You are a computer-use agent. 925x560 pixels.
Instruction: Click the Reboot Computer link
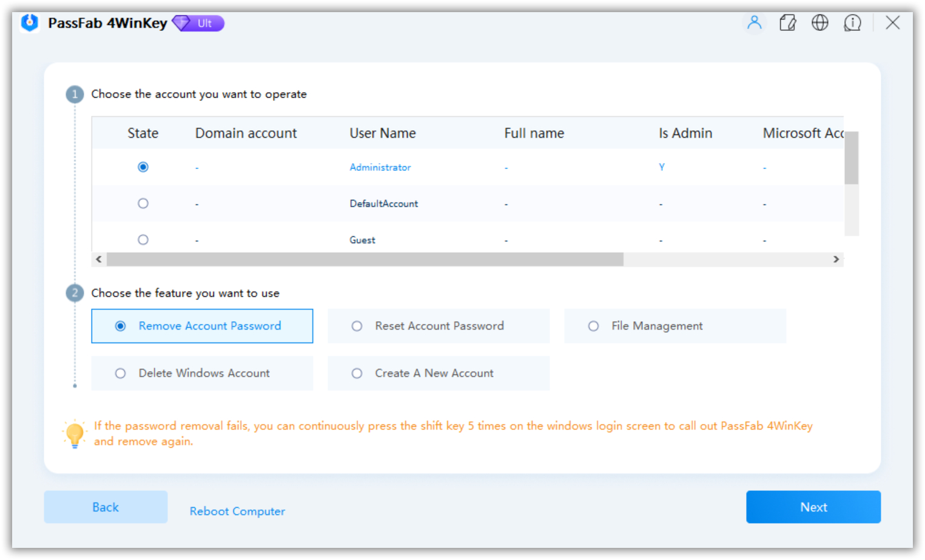237,511
